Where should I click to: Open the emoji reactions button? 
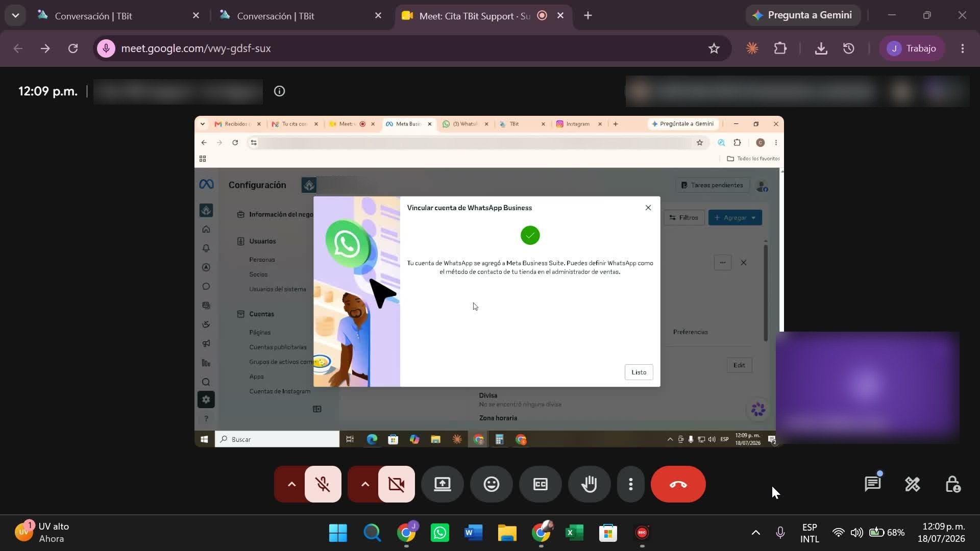tap(491, 484)
